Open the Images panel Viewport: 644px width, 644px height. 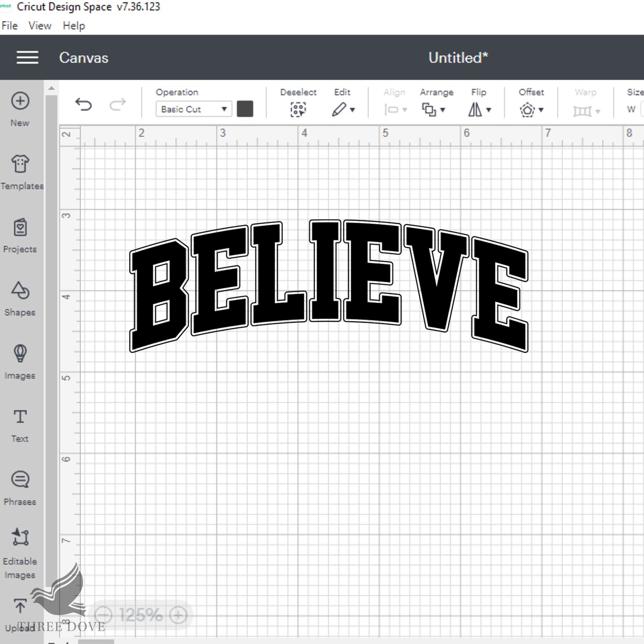click(20, 353)
